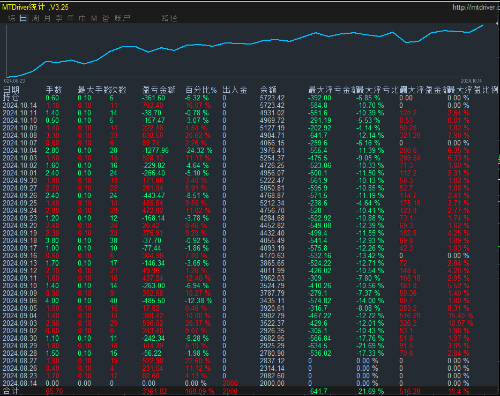Image resolution: width=500 pixels, height=396 pixels.
Task: Click the 日期 column header
Action: tap(11, 90)
